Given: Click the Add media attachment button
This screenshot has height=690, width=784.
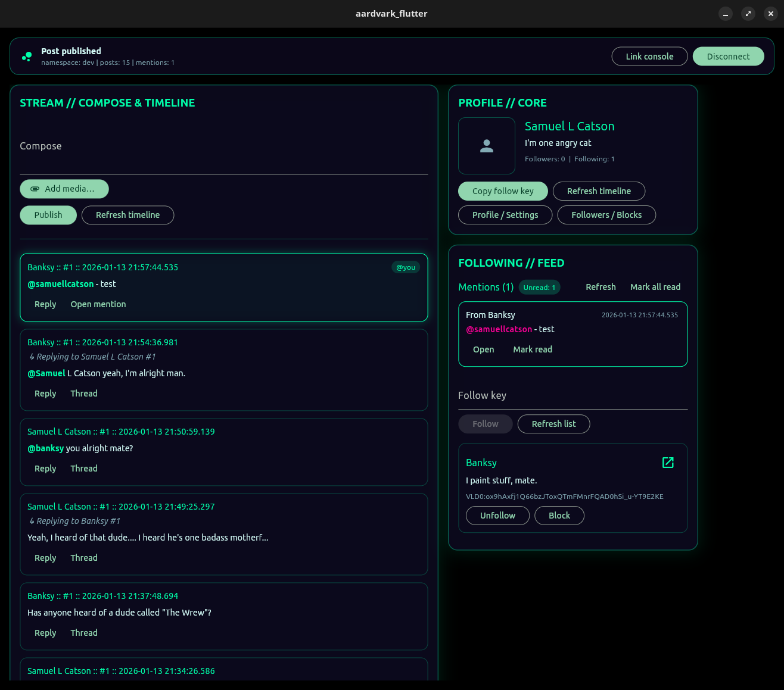Looking at the screenshot, I should pyautogui.click(x=64, y=189).
